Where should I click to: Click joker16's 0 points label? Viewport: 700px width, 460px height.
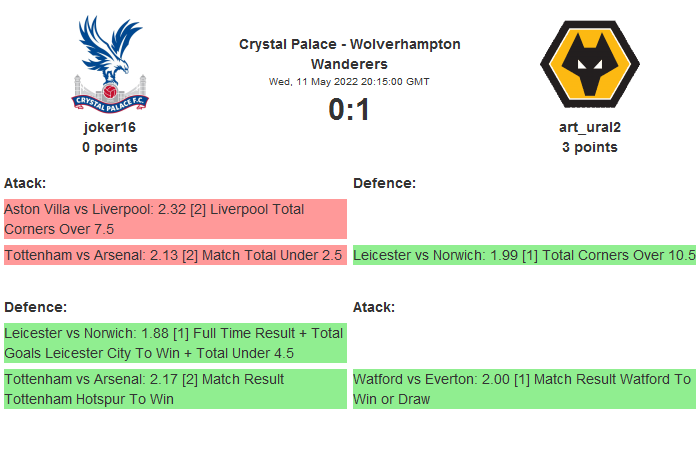coord(110,147)
